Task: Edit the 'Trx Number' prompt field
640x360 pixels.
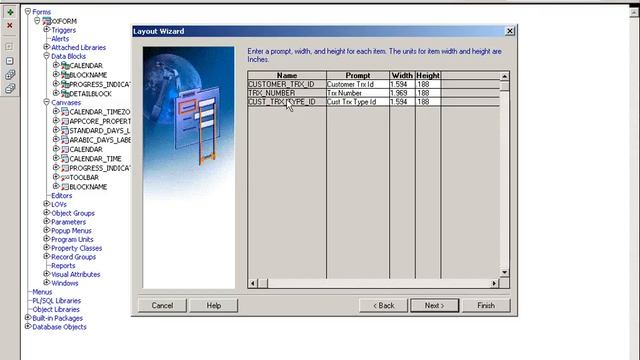Action: pyautogui.click(x=358, y=93)
